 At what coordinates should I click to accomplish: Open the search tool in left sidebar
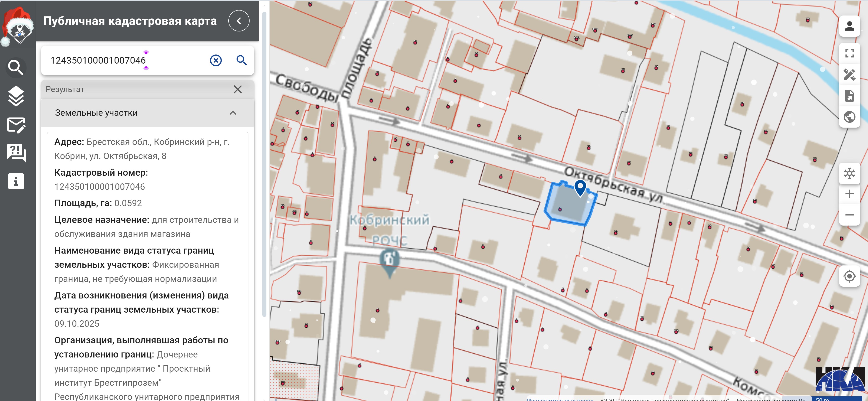(15, 67)
